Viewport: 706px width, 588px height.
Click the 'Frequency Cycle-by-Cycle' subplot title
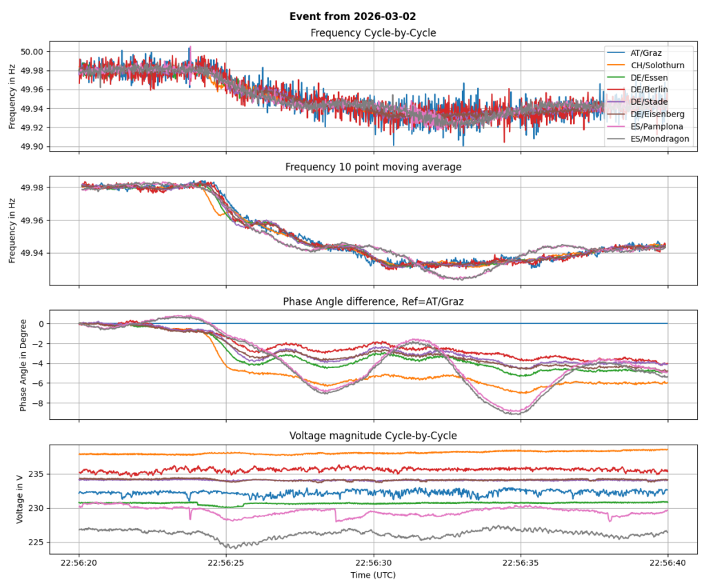point(373,33)
